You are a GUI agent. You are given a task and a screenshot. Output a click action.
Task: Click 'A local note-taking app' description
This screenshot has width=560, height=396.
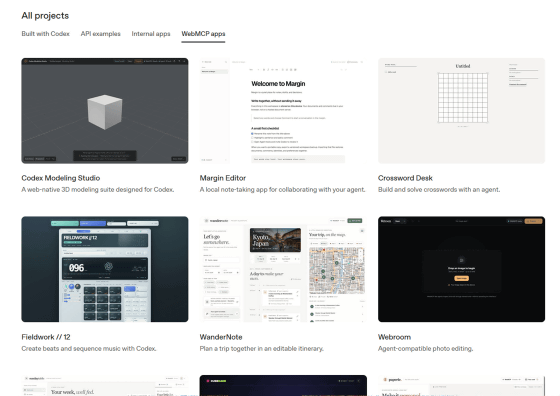coord(282,190)
